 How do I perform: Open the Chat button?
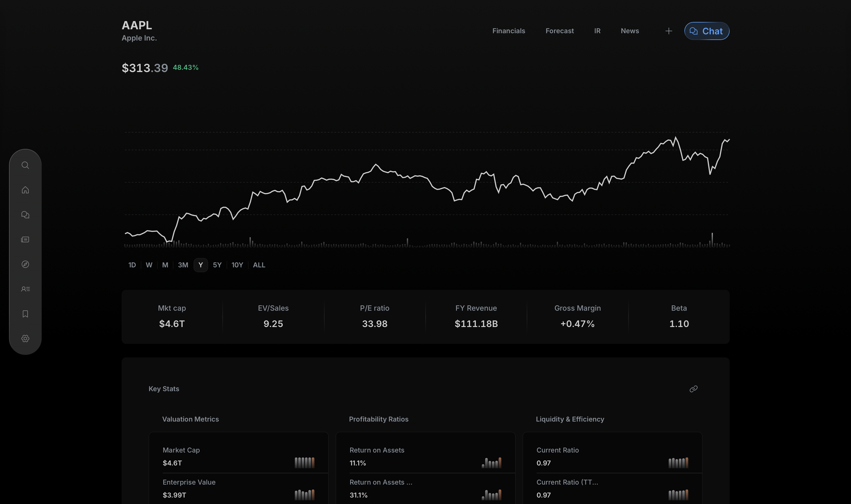[x=707, y=31]
